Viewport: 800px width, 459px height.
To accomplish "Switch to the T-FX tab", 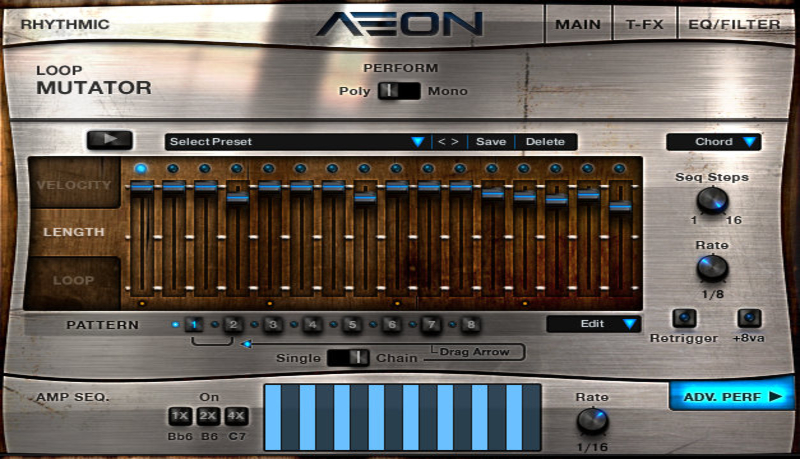I will click(x=644, y=24).
